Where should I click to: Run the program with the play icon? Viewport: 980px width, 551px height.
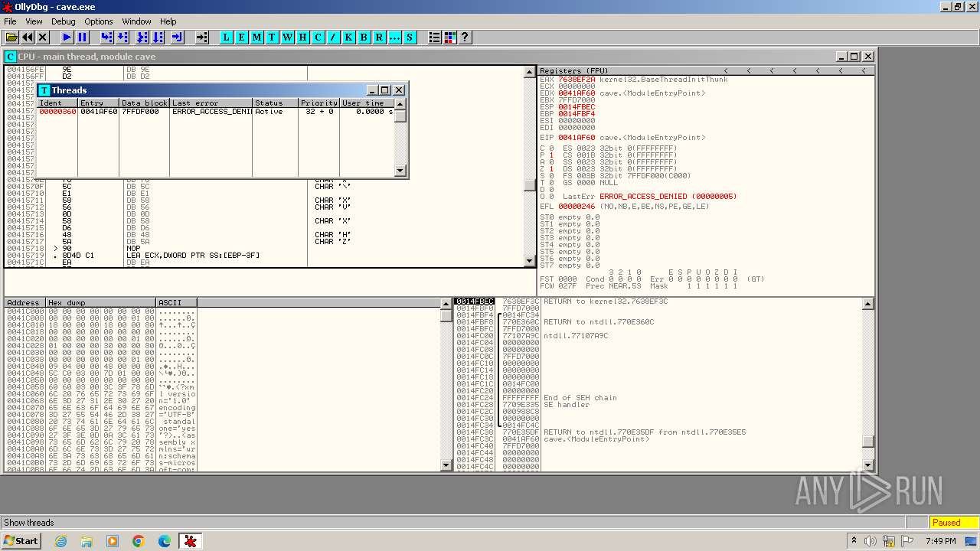coord(67,37)
